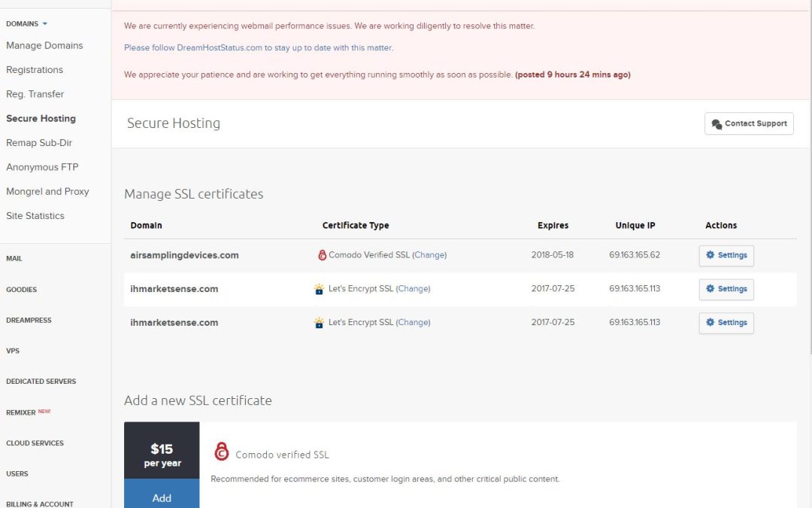Expand the DREAMPRESS sidebar section
This screenshot has width=812, height=508.
[29, 321]
